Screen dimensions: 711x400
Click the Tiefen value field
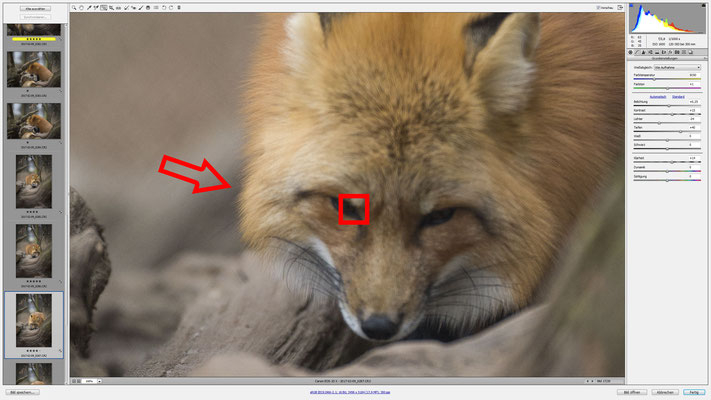coord(693,127)
